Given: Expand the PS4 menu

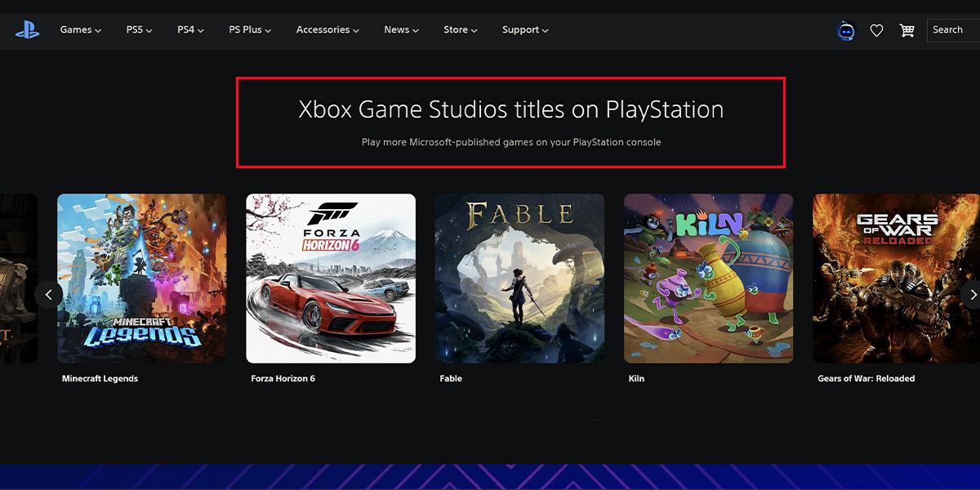Looking at the screenshot, I should (x=190, y=30).
